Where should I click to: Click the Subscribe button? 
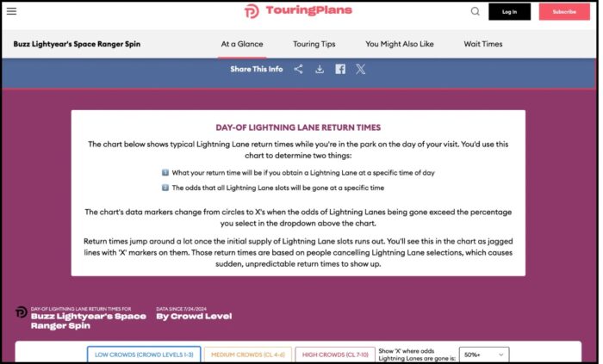pos(564,12)
